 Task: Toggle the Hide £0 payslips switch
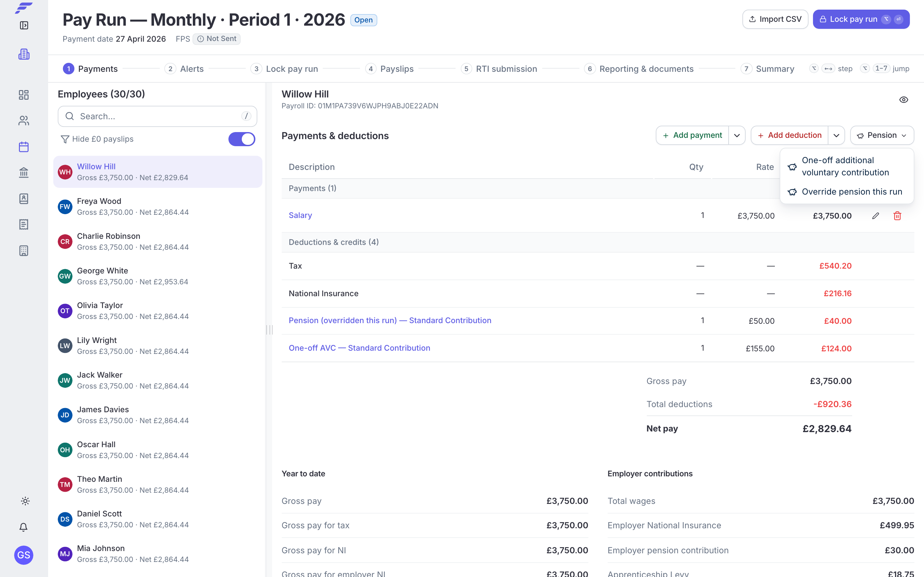tap(242, 139)
